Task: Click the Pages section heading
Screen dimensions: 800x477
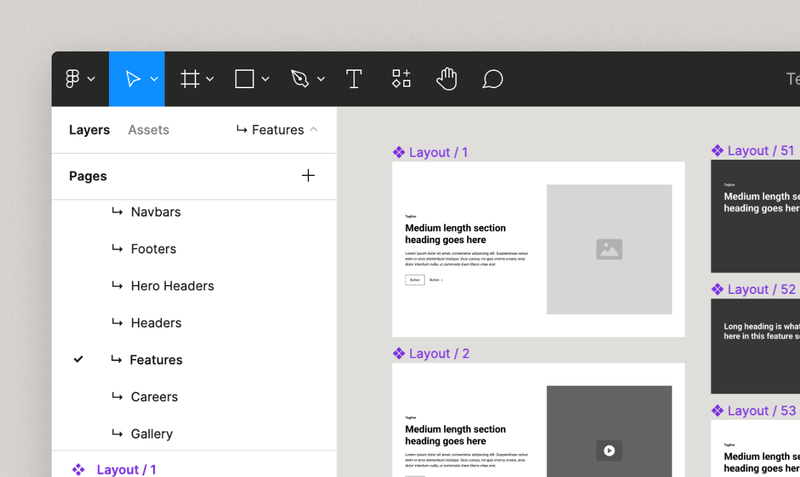Action: tap(88, 176)
